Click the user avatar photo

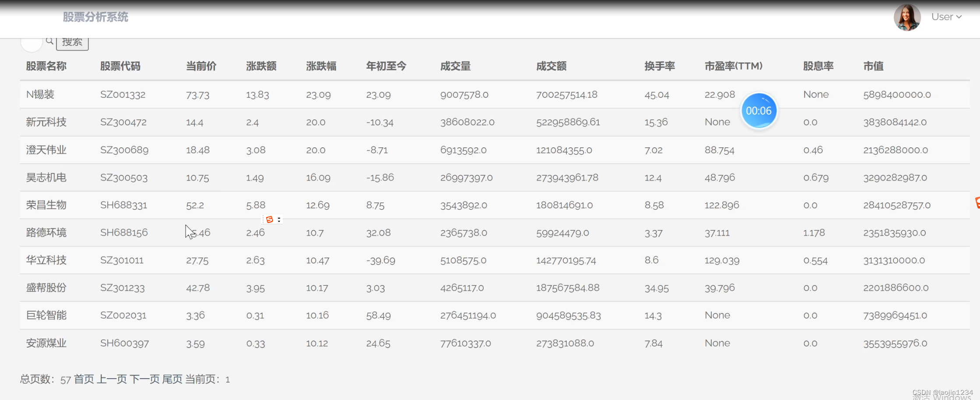coord(907,17)
